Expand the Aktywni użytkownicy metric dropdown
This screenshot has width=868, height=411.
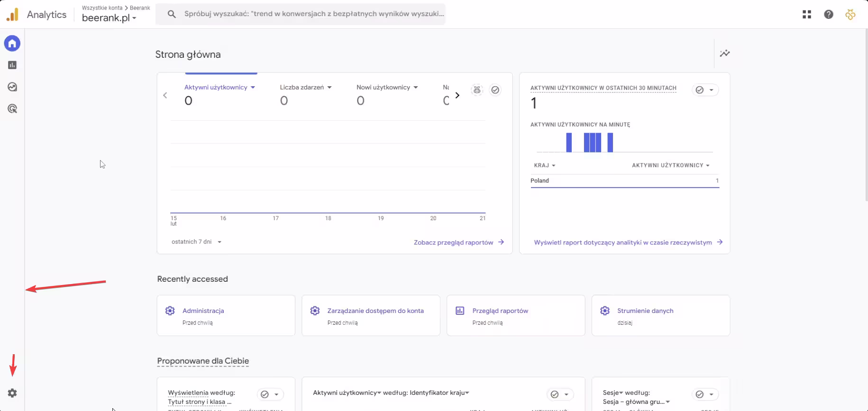253,88
